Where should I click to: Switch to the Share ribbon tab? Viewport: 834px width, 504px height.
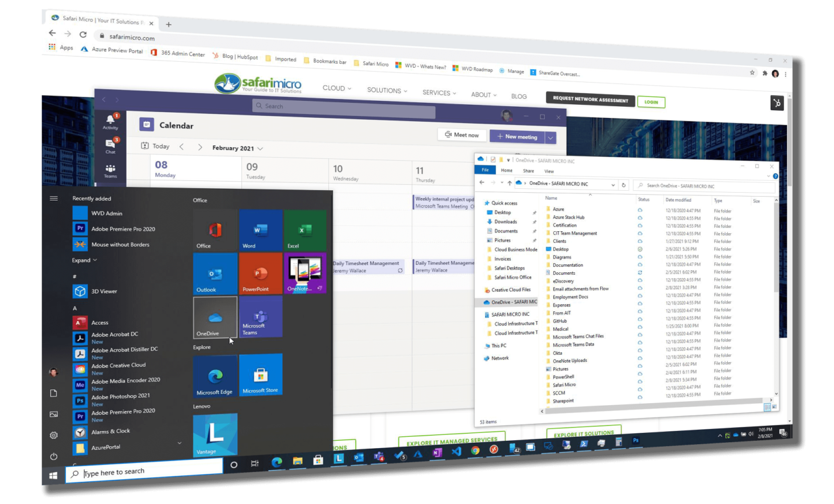coord(528,171)
